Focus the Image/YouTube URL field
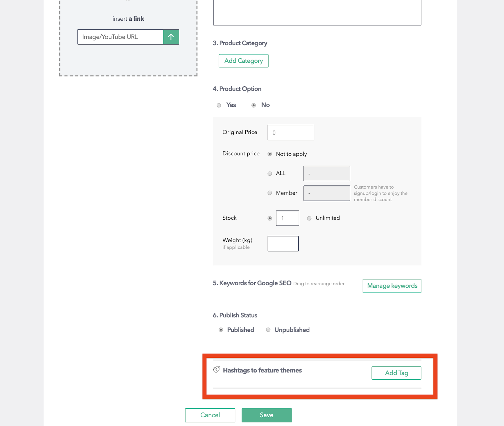The image size is (504, 426). point(120,37)
